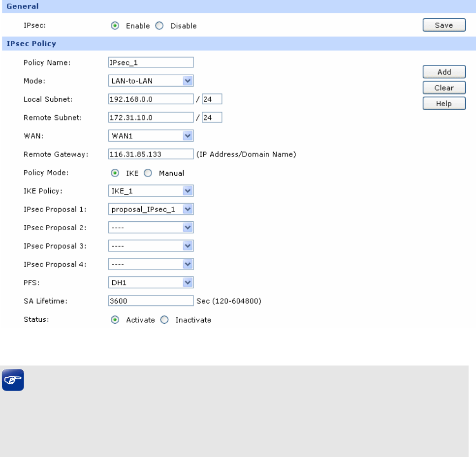This screenshot has width=476, height=457.
Task: Focus the Remote Gateway input field
Action: coord(151,154)
